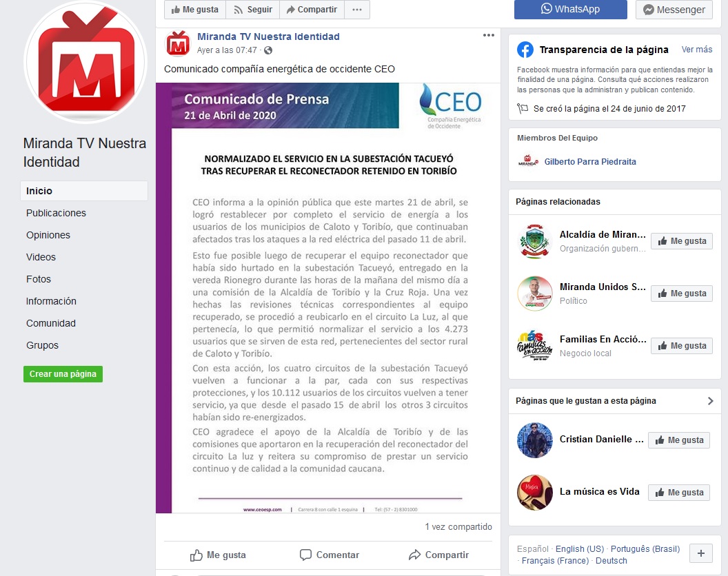Open the CEO press release image
The image size is (728, 576).
[328, 298]
